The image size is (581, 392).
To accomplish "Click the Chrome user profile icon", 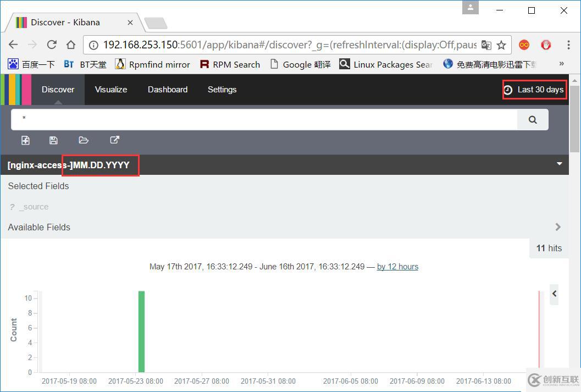I will 470,7.
